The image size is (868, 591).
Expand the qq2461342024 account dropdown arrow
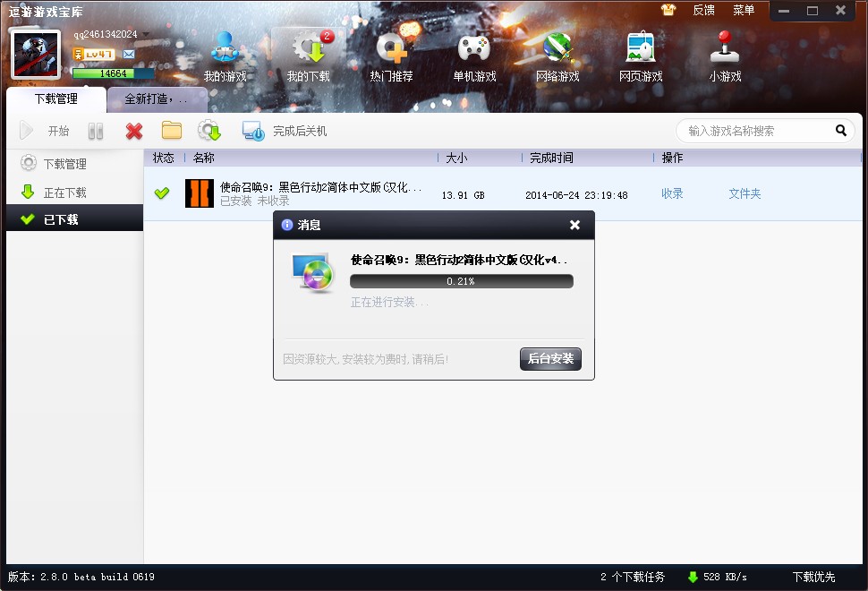coord(146,34)
